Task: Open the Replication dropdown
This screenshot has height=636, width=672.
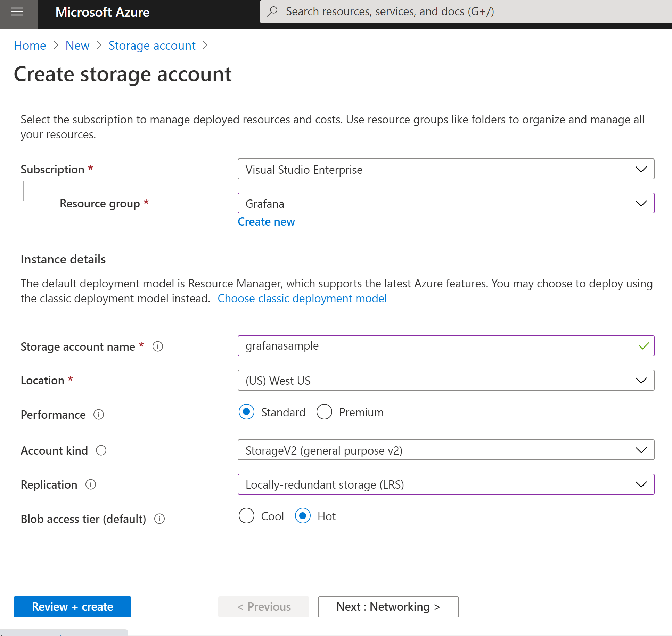Action: point(446,484)
